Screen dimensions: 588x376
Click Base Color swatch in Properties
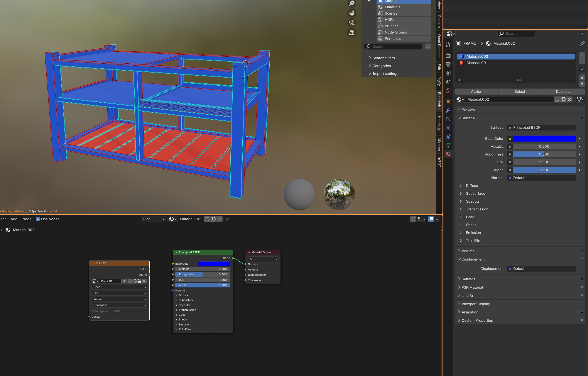pyautogui.click(x=544, y=139)
